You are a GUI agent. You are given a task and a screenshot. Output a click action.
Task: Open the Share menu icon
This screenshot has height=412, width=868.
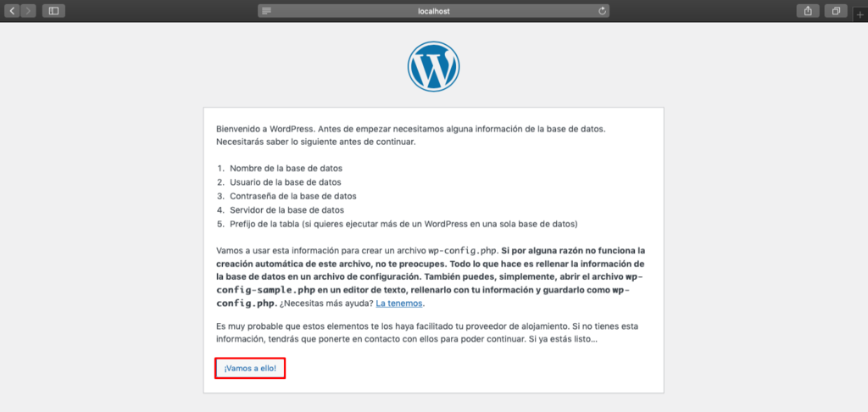[808, 10]
